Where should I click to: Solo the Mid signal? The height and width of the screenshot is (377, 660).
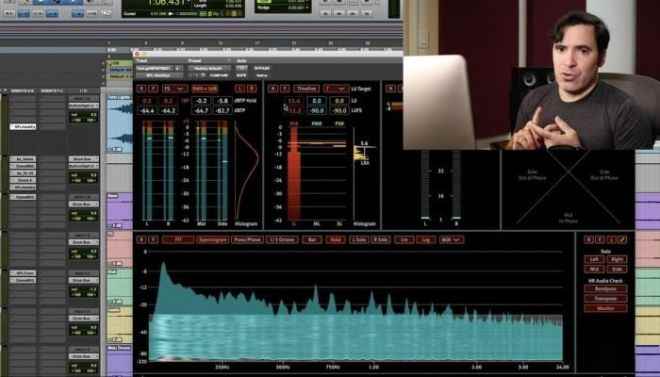pos(594,269)
